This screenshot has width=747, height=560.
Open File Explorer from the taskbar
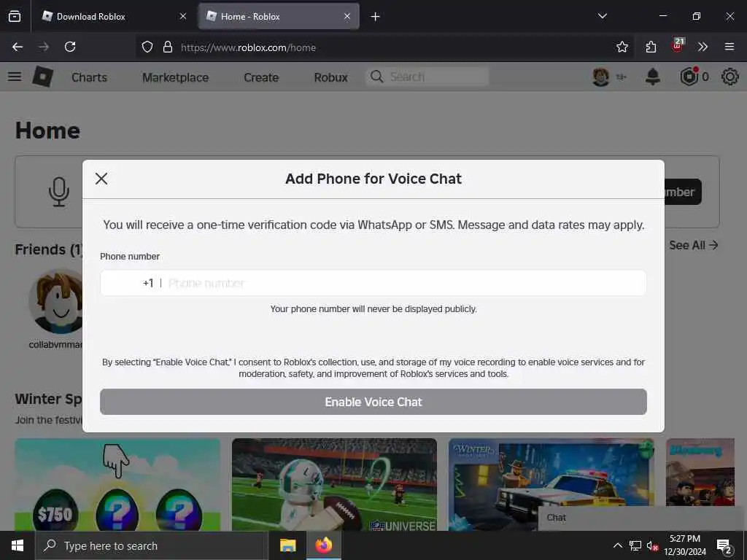(287, 545)
